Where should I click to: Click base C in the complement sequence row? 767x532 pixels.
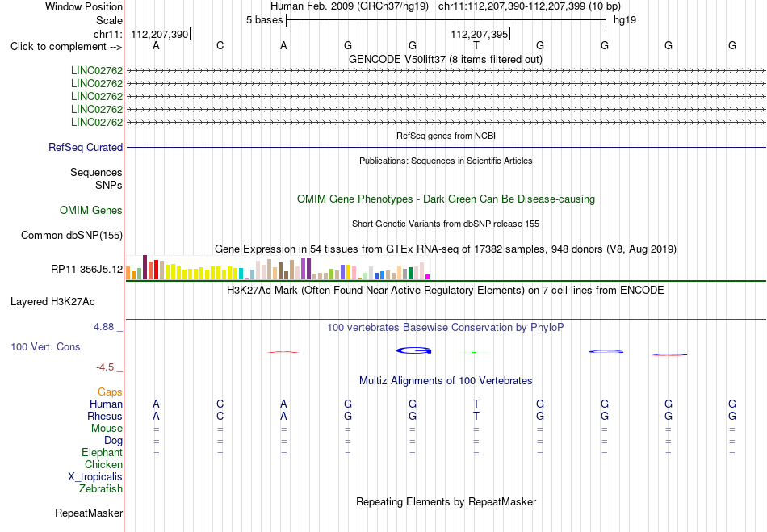pos(220,46)
